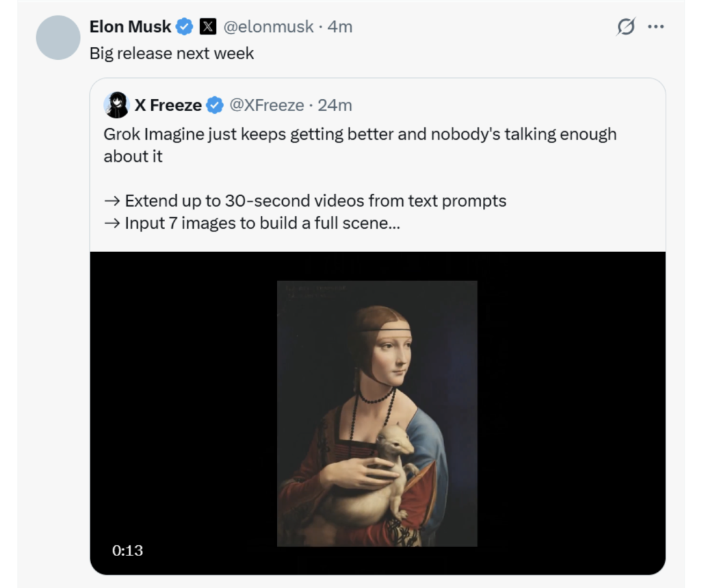Open the 24m timestamp of quoted post
The image size is (702, 588).
point(336,105)
